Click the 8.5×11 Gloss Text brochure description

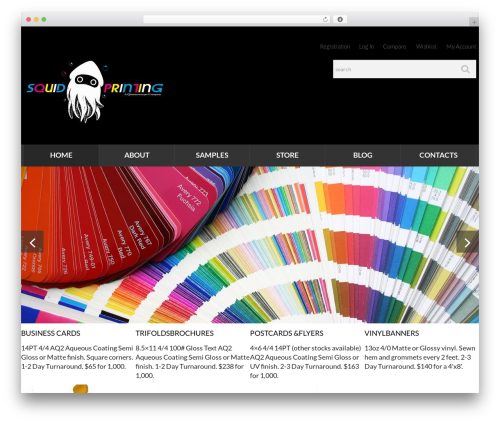click(x=193, y=362)
